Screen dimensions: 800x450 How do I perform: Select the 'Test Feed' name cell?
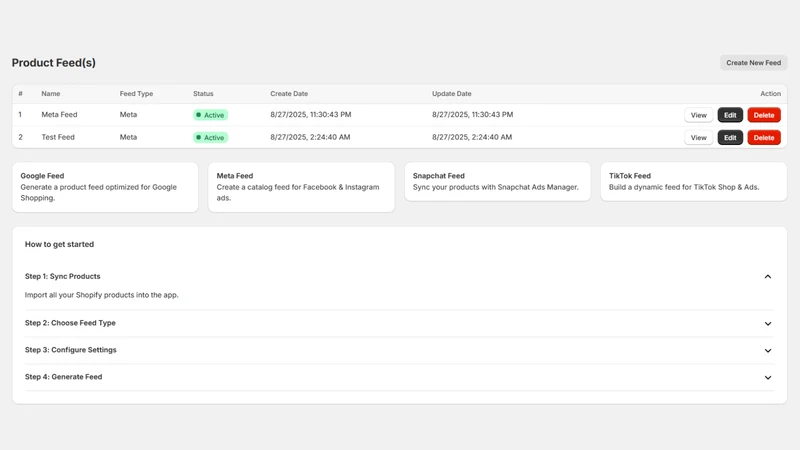click(x=58, y=137)
